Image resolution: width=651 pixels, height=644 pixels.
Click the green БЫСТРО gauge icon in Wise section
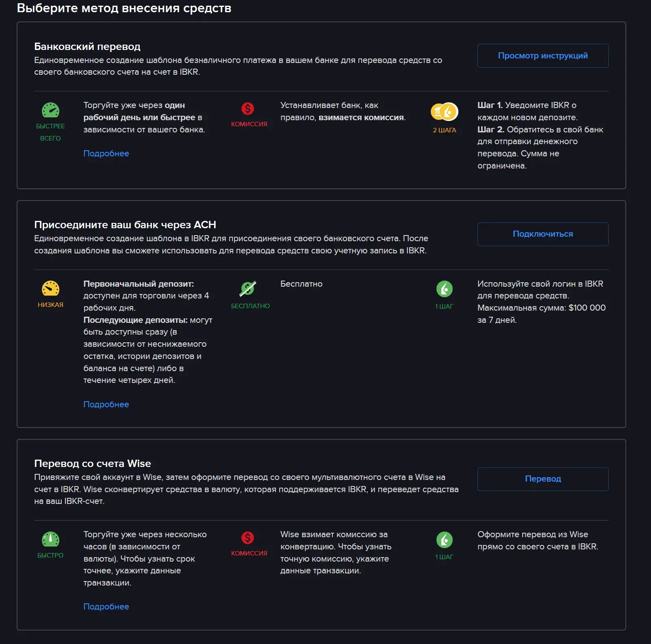click(x=50, y=539)
